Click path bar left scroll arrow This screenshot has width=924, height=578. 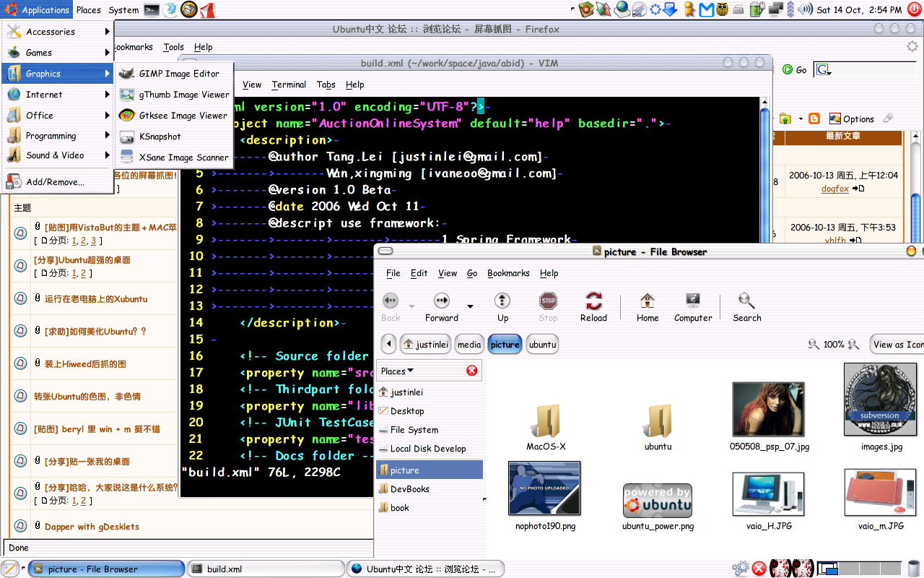[x=388, y=344]
